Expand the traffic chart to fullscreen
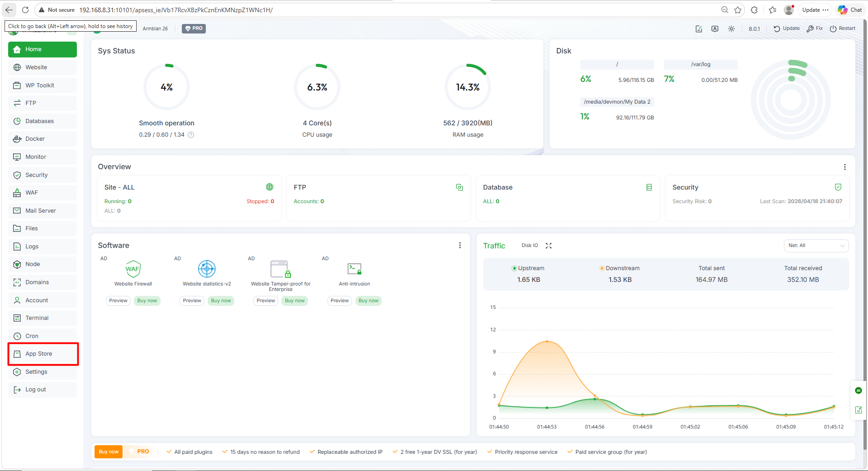The width and height of the screenshot is (868, 471). tap(549, 246)
